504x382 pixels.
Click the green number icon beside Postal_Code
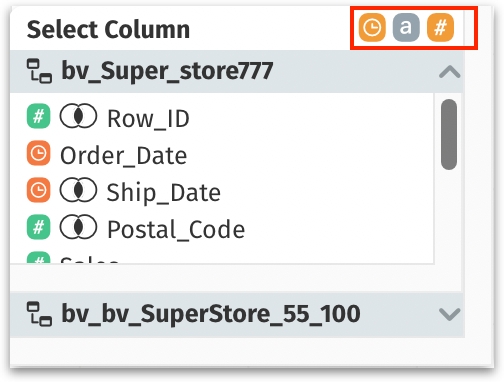point(38,227)
